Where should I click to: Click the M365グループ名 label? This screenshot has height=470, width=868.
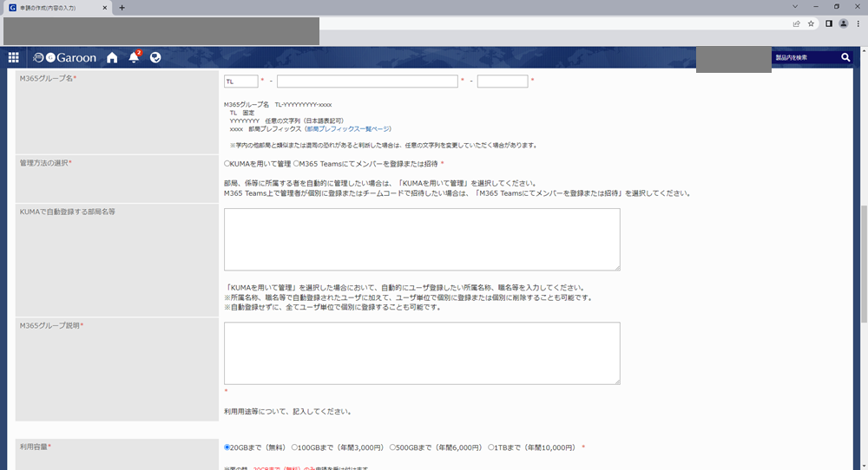tap(48, 79)
